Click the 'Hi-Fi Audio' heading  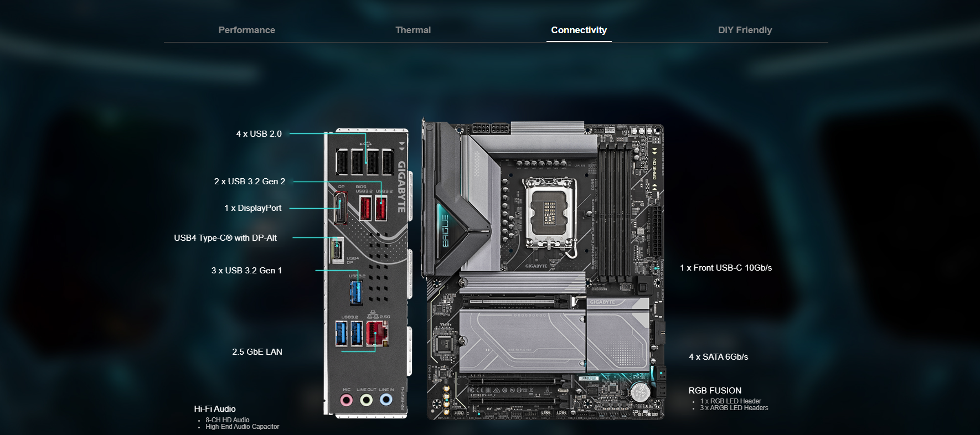tap(215, 408)
